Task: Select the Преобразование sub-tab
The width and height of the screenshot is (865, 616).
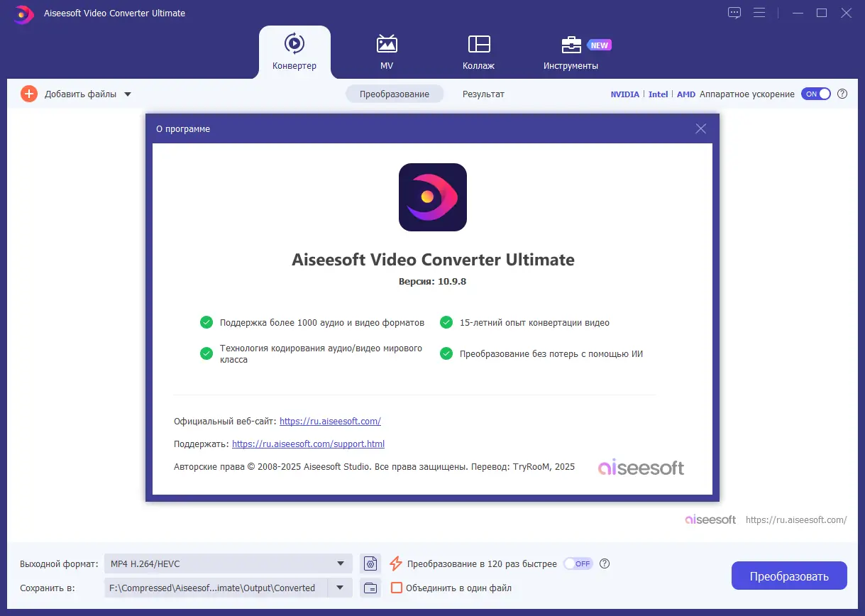Action: tap(395, 94)
